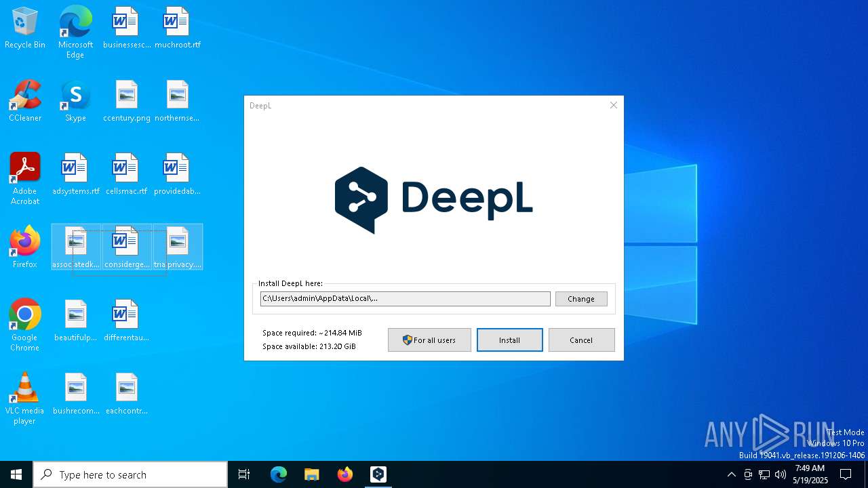Open the notification center
Image resolution: width=868 pixels, height=488 pixels.
(x=846, y=474)
